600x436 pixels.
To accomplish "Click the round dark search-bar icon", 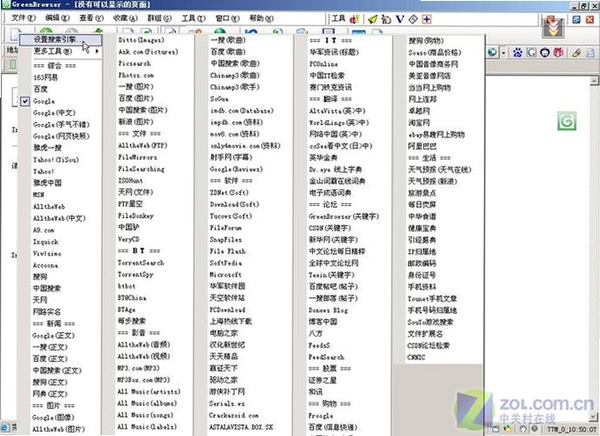I will 545,52.
